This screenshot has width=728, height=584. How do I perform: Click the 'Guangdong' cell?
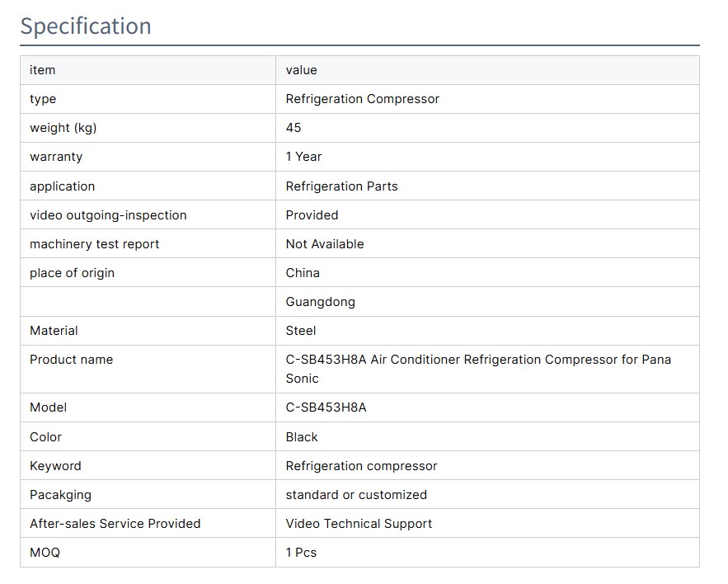click(x=320, y=302)
